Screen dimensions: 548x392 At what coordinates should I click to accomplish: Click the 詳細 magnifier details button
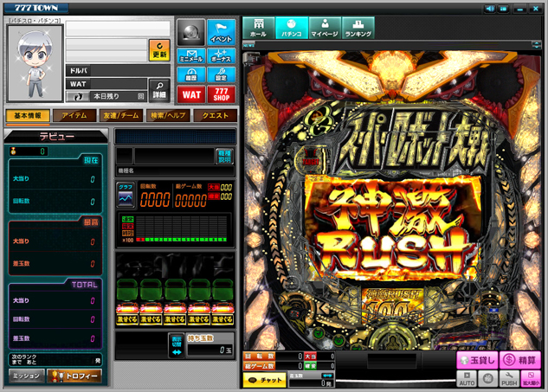point(159,91)
